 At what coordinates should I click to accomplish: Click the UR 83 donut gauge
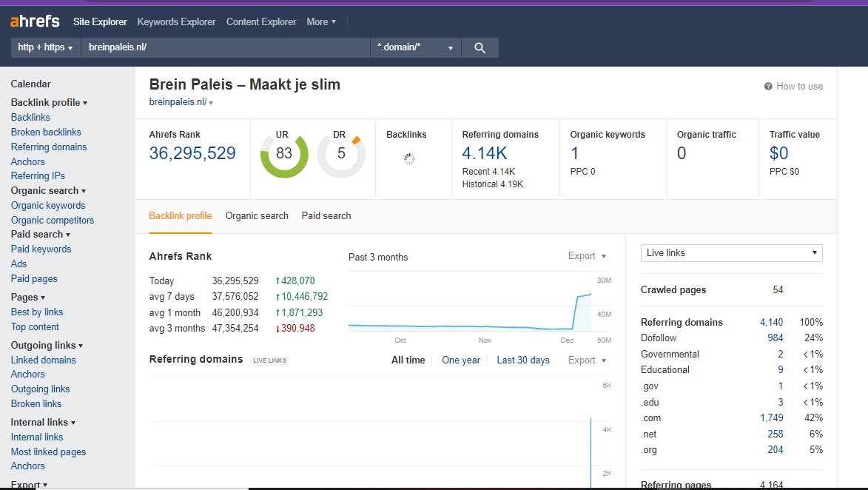point(284,154)
